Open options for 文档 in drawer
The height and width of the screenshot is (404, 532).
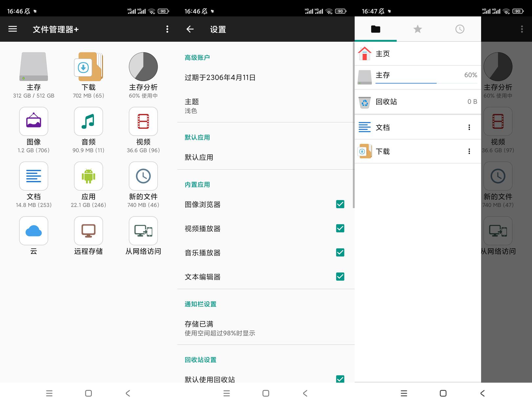click(469, 127)
